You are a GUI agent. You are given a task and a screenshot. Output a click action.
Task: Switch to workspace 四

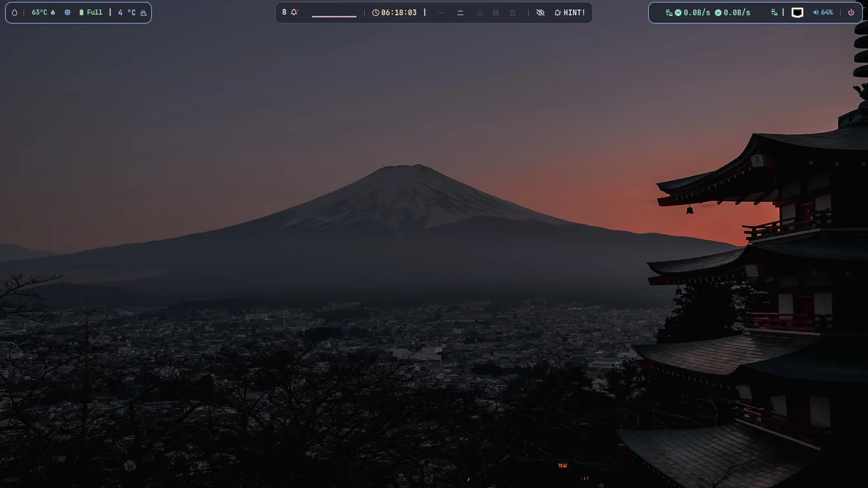click(496, 13)
